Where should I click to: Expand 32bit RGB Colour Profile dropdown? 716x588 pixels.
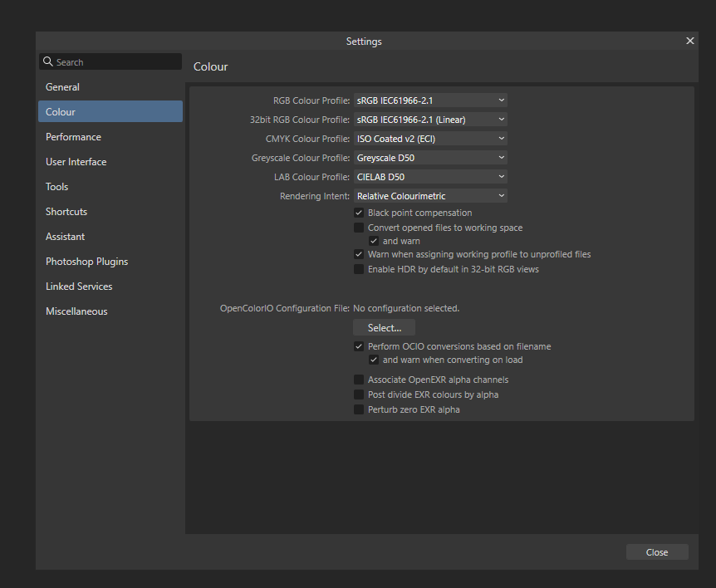(x=430, y=119)
